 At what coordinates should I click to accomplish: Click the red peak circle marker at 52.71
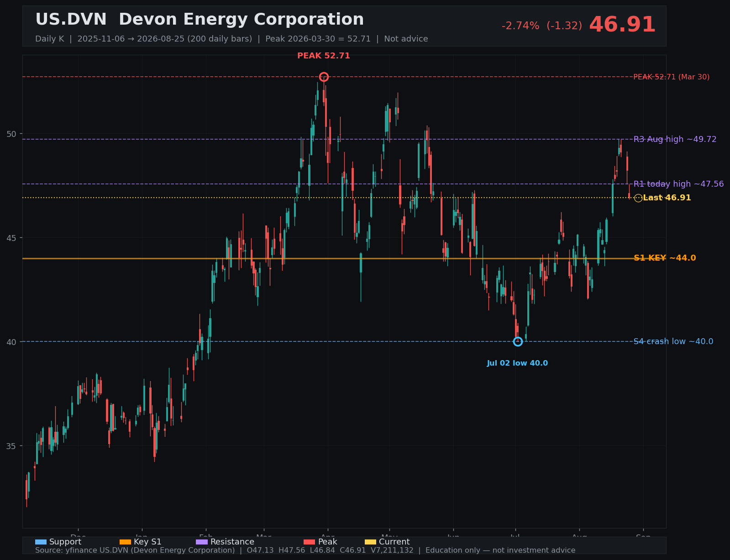(324, 77)
